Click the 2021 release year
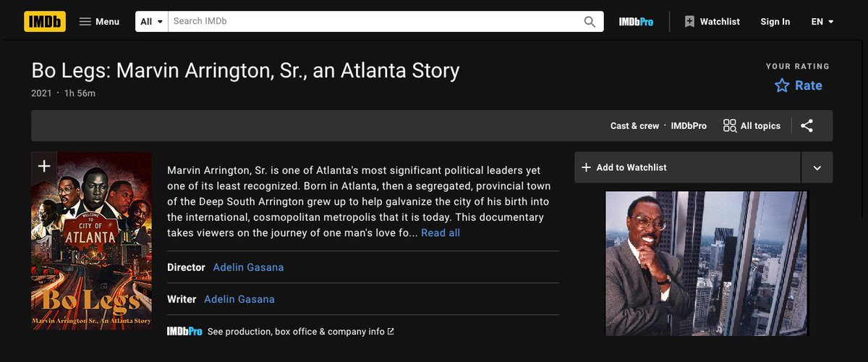 pos(41,93)
